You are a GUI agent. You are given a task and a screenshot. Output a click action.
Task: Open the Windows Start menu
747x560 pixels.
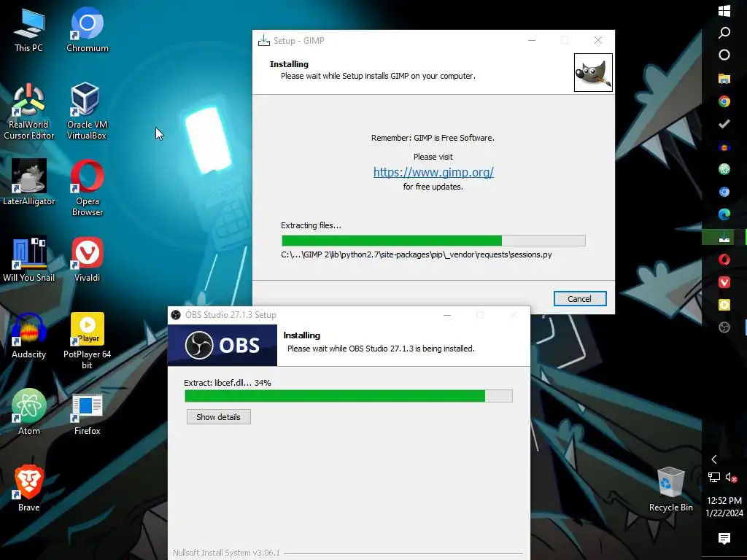tap(724, 10)
